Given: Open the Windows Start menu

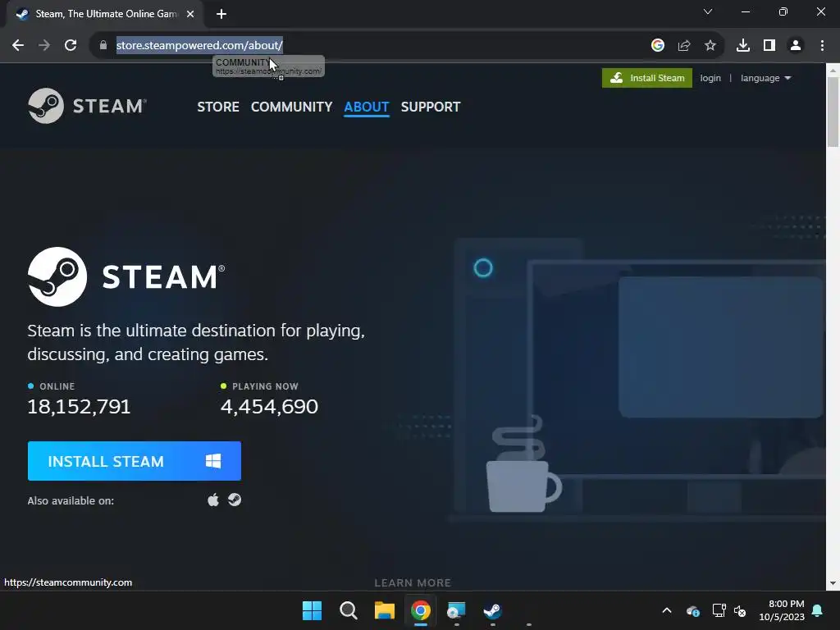Looking at the screenshot, I should pos(312,610).
